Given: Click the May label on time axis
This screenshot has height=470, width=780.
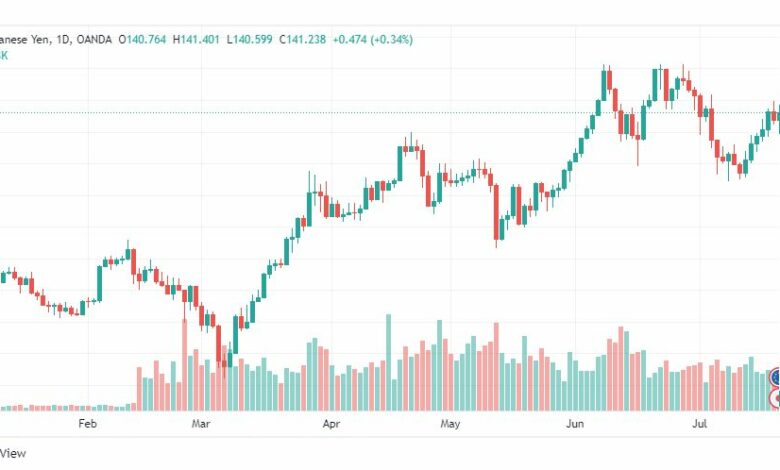Looking at the screenshot, I should [x=450, y=424].
